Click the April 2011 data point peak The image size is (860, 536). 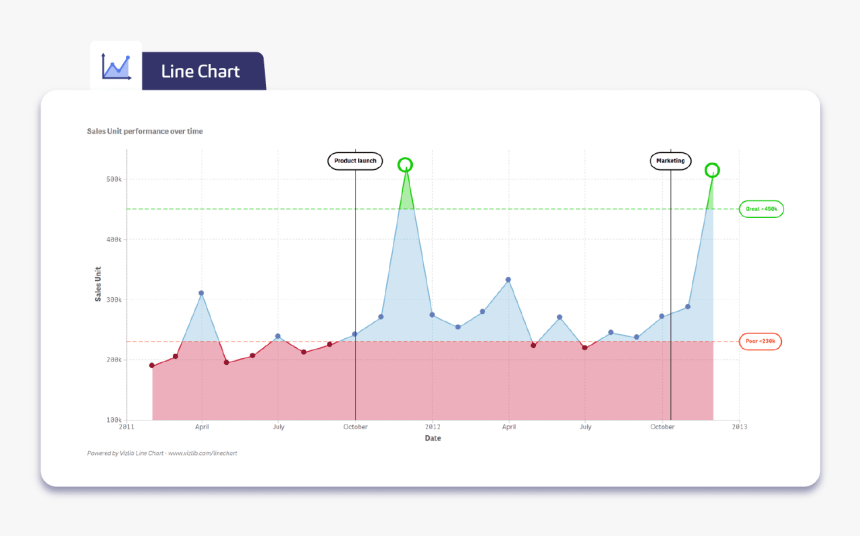pyautogui.click(x=201, y=293)
